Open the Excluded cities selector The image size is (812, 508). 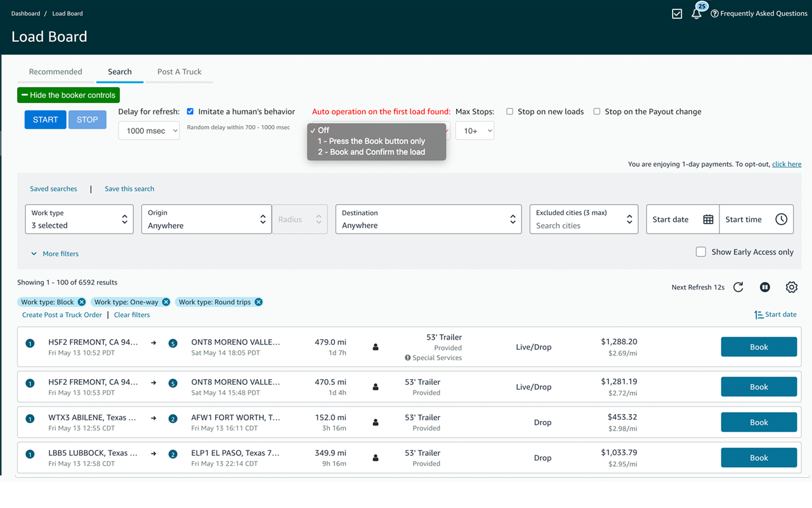[584, 219]
